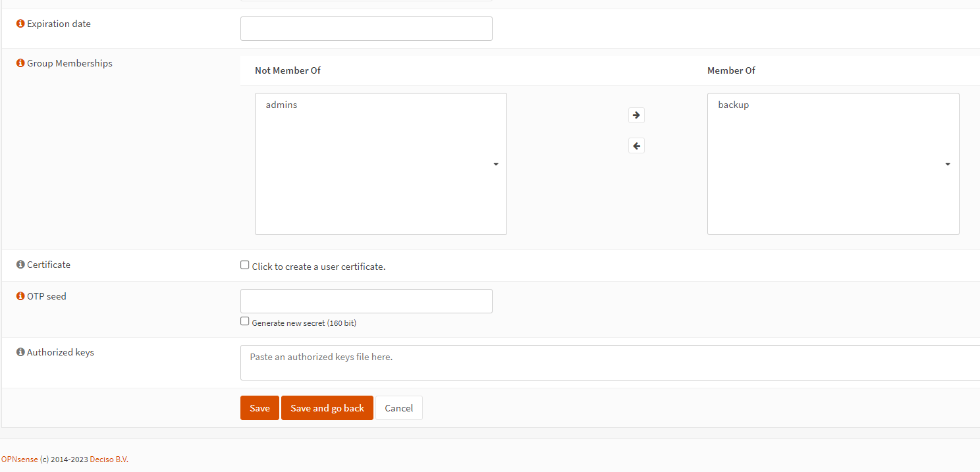The height and width of the screenshot is (472, 980).
Task: Open the Deciso B.V. link
Action: pos(109,459)
